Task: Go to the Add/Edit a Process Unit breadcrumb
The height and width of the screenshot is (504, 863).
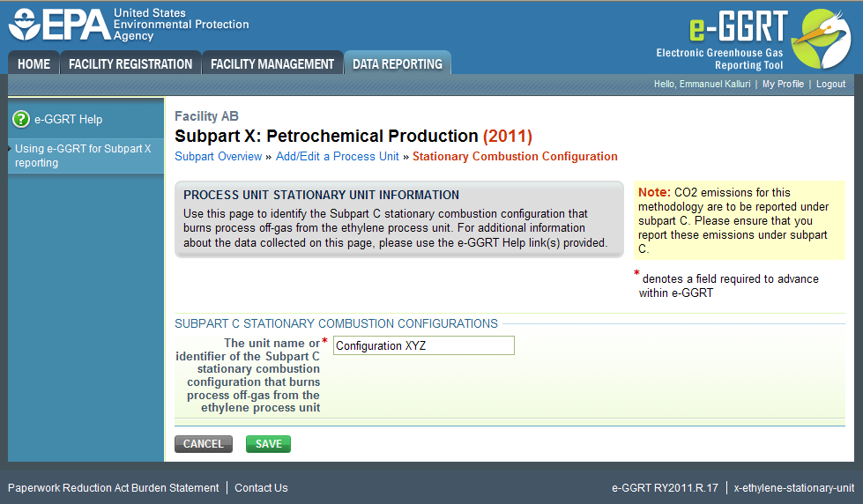Action: pyautogui.click(x=338, y=156)
